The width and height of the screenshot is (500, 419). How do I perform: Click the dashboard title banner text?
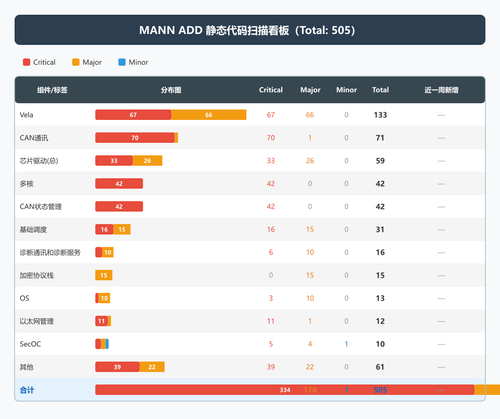tap(247, 30)
